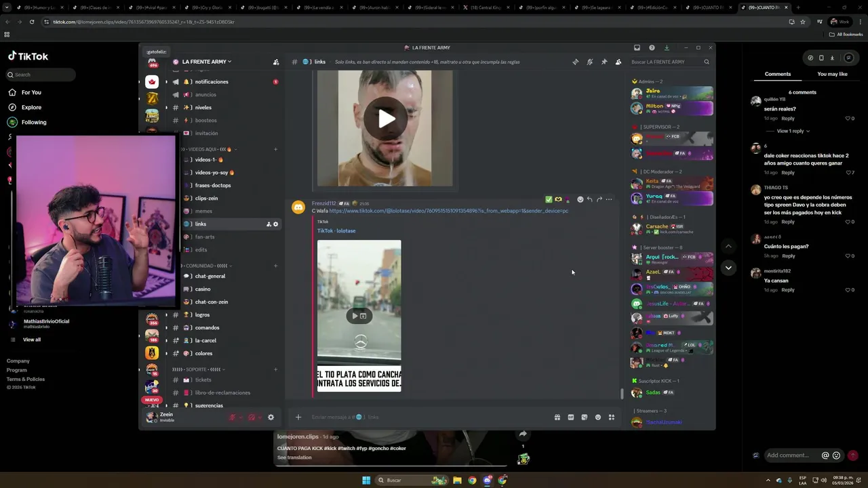Open add reaction smiley on message toolbar

pos(580,199)
